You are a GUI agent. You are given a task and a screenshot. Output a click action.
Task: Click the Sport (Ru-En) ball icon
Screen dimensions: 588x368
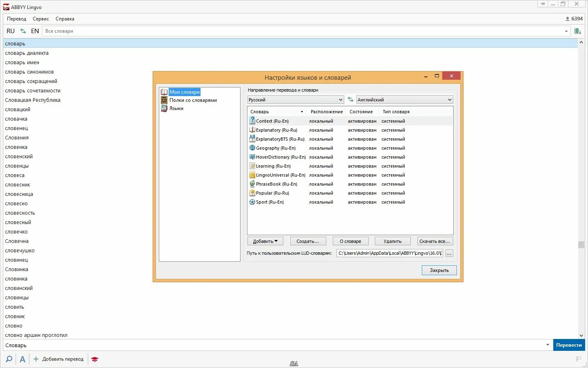(252, 202)
